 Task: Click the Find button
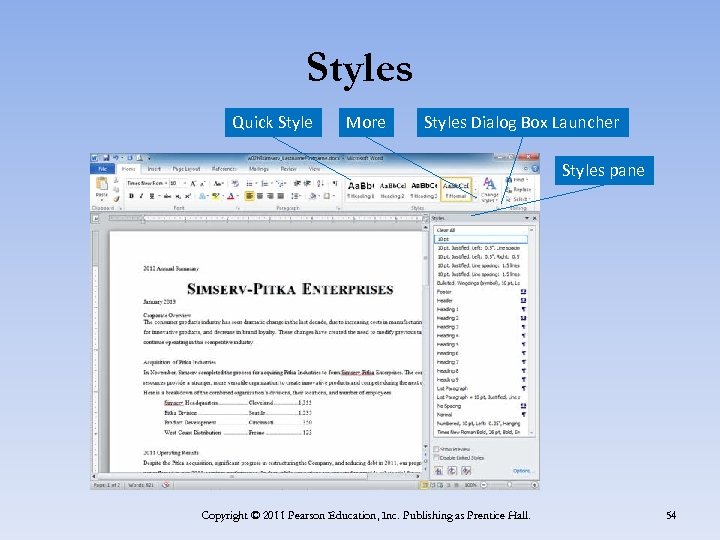tap(517, 180)
